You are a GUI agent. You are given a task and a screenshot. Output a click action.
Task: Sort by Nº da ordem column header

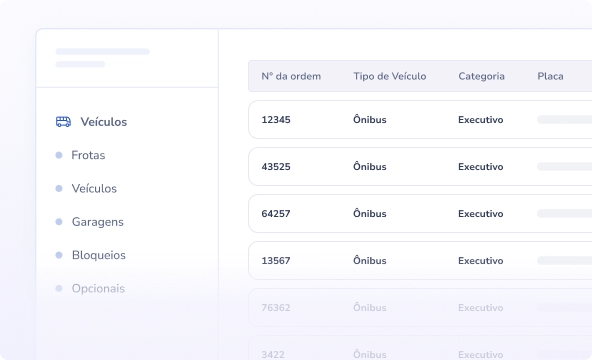[291, 76]
